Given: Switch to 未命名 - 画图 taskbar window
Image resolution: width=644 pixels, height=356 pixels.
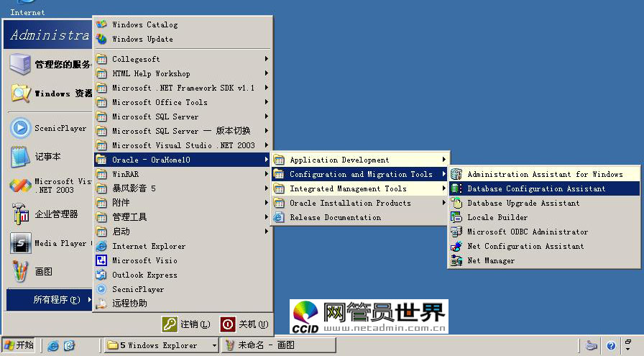Looking at the screenshot, I should pos(279,345).
